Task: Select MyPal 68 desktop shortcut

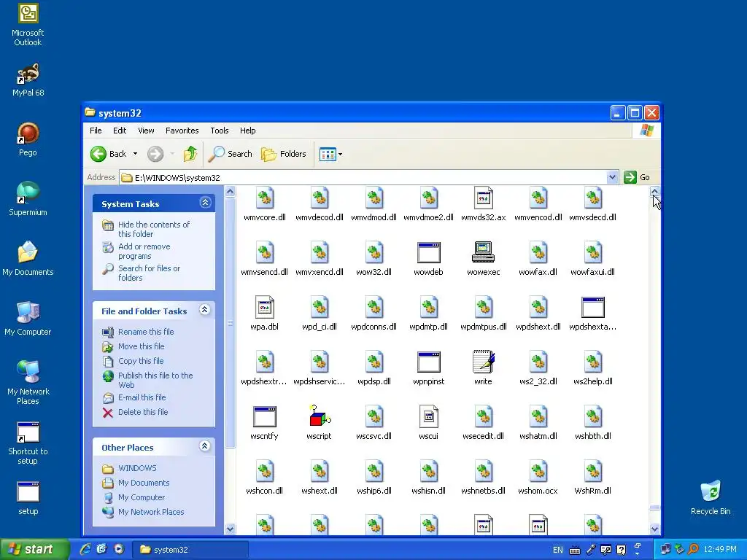Action: 28,79
